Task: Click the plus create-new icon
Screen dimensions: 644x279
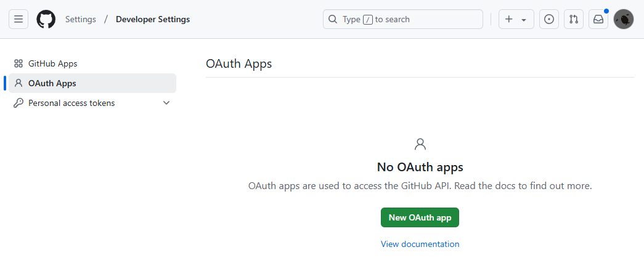Action: (x=509, y=19)
